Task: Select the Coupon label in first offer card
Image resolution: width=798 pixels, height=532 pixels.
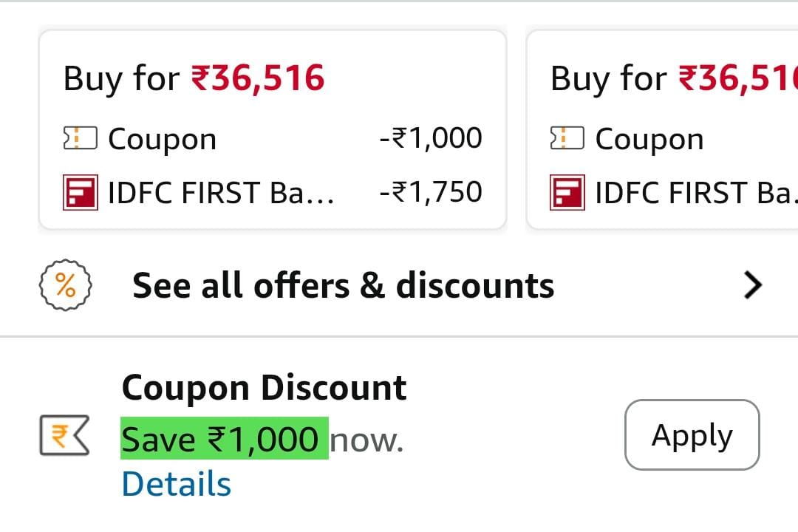Action: [162, 139]
